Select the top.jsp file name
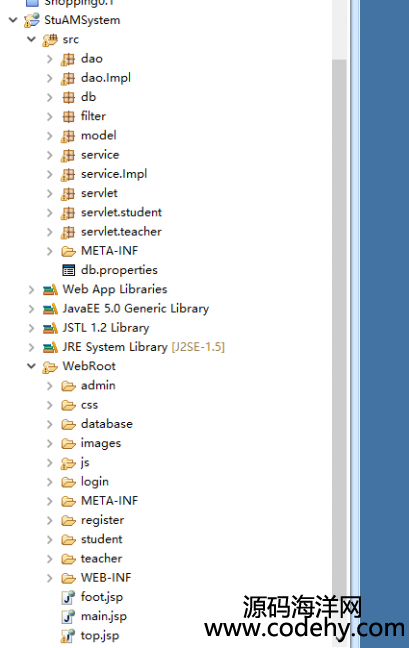Image resolution: width=409 pixels, height=648 pixels. [x=100, y=636]
